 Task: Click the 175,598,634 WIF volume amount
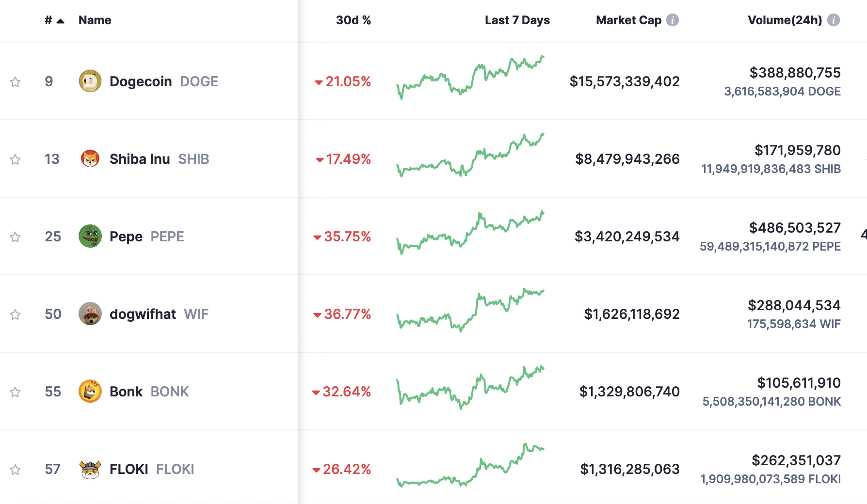pyautogui.click(x=794, y=324)
